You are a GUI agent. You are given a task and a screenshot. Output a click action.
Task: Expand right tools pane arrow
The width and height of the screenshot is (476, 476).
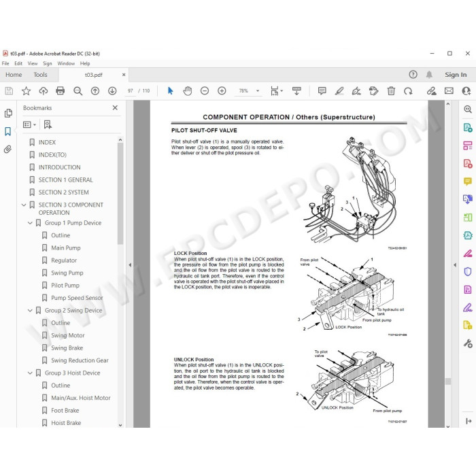[455, 265]
